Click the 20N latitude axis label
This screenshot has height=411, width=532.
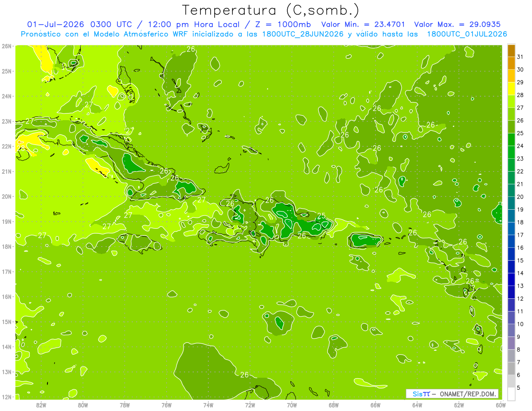coord(6,196)
